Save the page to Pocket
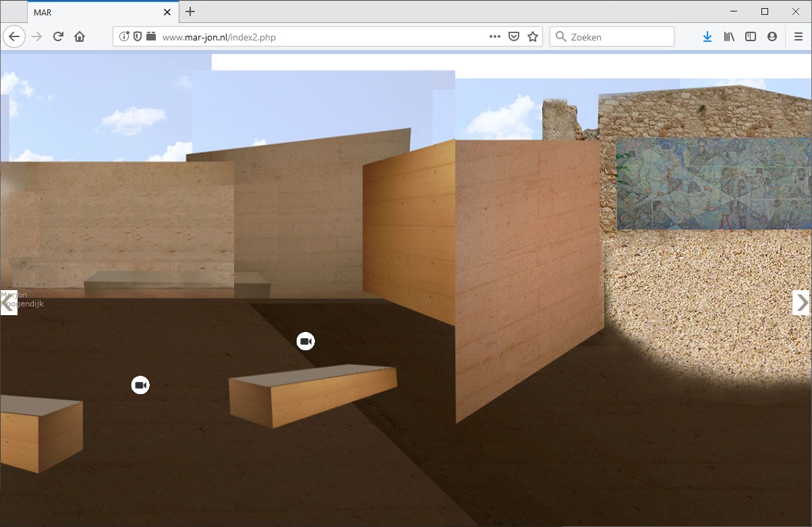 (514, 37)
